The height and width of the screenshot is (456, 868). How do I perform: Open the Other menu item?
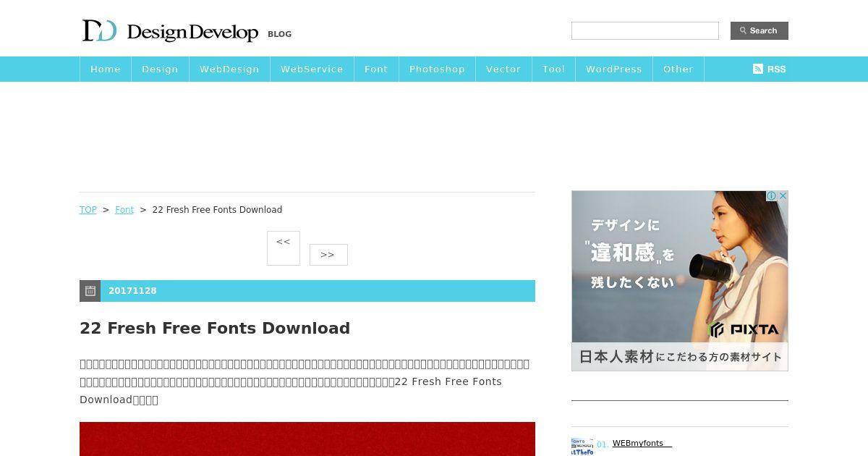click(678, 69)
